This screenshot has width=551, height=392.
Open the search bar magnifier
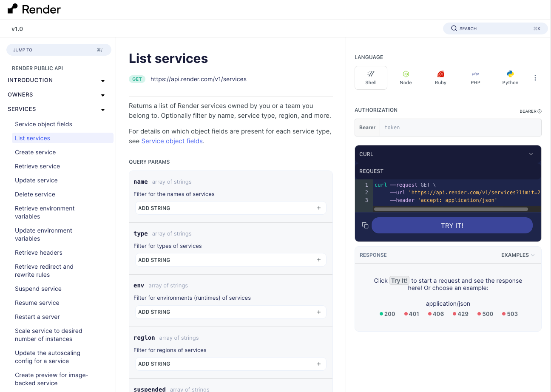coord(454,28)
